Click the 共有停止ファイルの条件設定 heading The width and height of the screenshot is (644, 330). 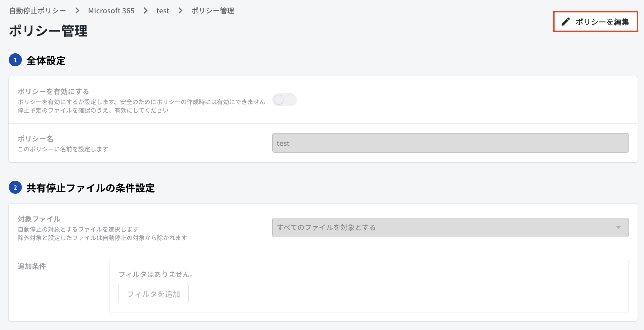(x=90, y=188)
